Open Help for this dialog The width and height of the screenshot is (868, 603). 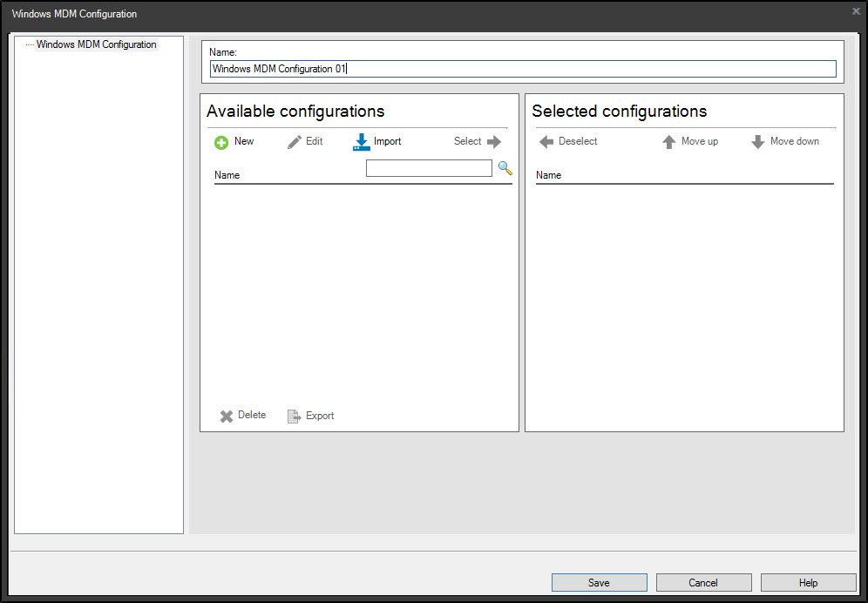click(808, 582)
